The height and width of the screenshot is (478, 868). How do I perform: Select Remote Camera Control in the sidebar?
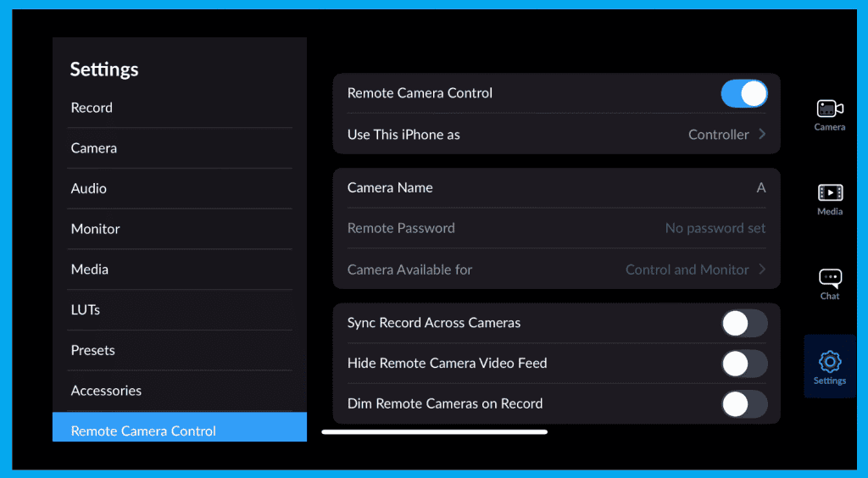tap(143, 431)
